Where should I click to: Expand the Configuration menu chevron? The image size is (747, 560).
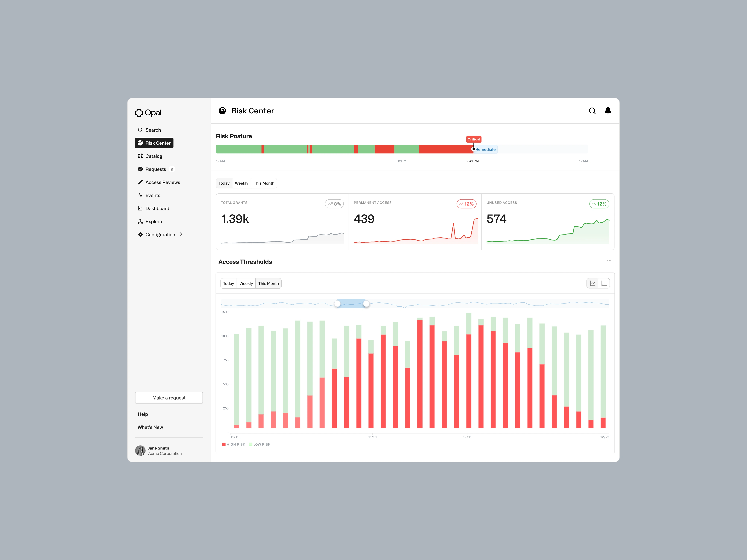pyautogui.click(x=181, y=235)
